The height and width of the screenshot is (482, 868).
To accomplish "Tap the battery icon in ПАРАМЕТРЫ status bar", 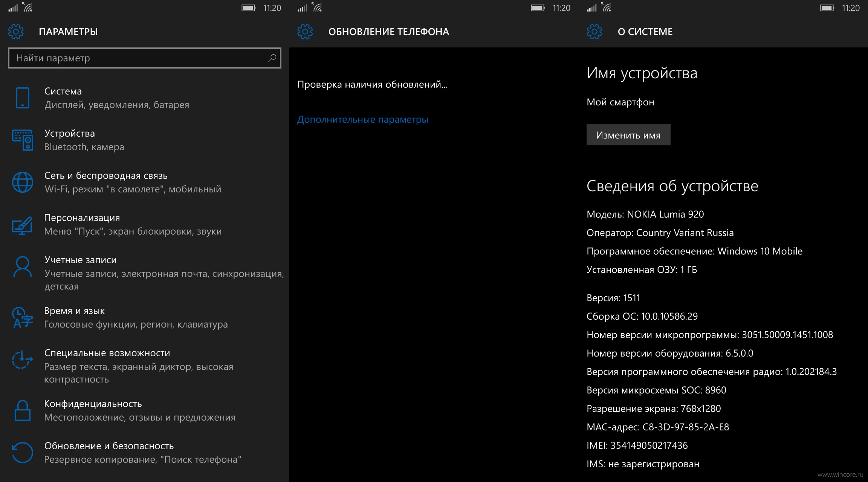I will (249, 8).
